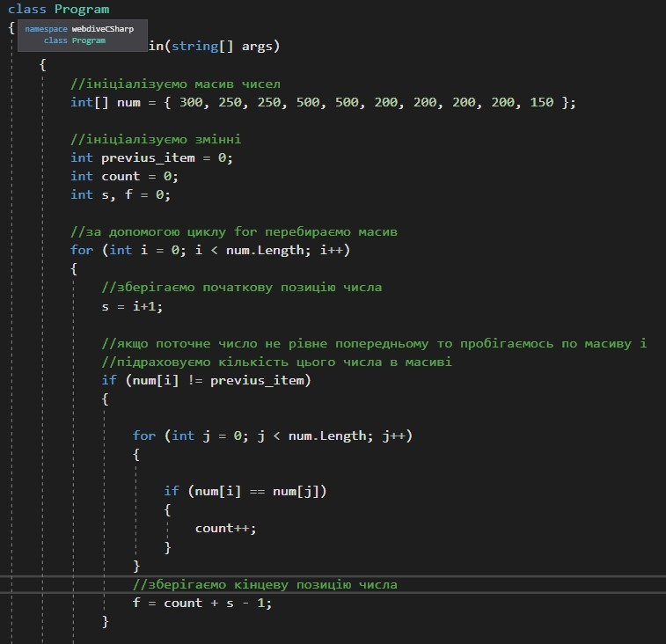This screenshot has height=644, width=666.
Task: Place cursor on 'int count = 0;' line
Action: 125,176
